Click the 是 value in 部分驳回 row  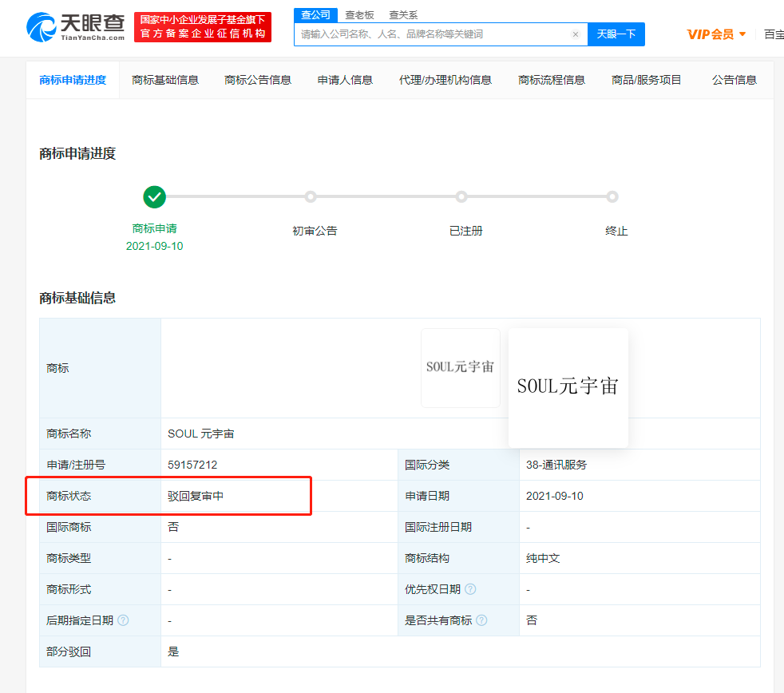coord(173,651)
